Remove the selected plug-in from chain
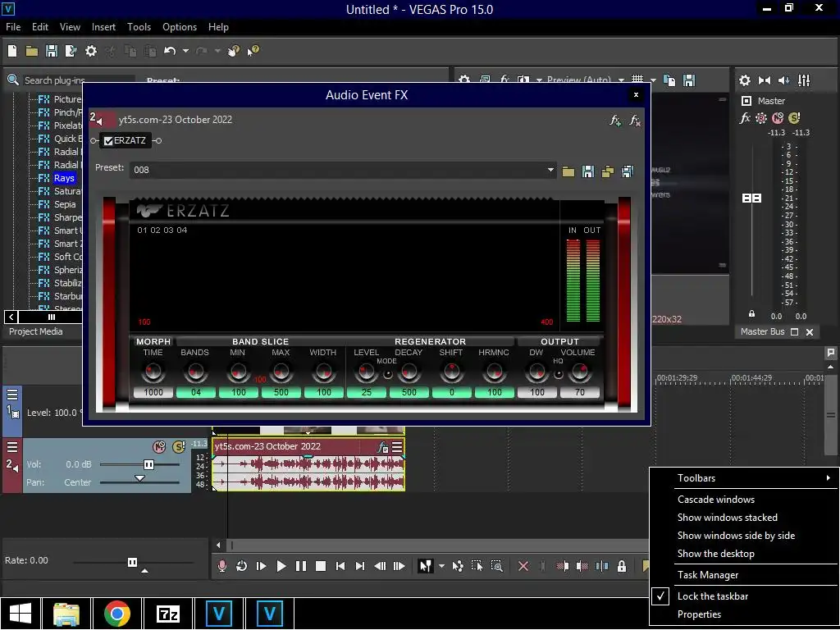This screenshot has height=630, width=840. click(x=635, y=121)
